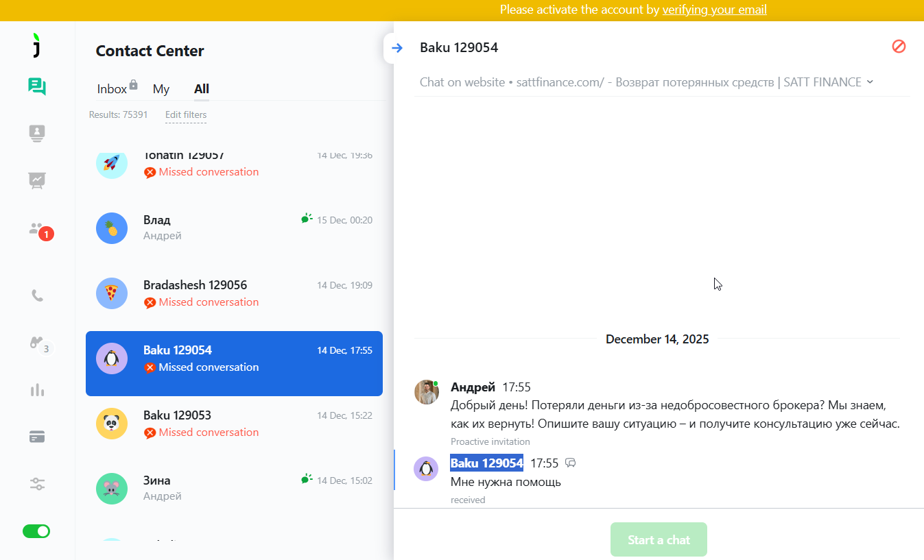This screenshot has width=924, height=560.
Task: Click the Андрей sender name in chat
Action: (x=473, y=387)
